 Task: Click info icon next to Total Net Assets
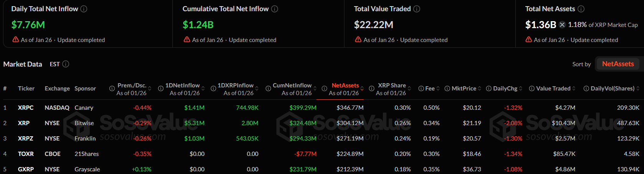581,9
